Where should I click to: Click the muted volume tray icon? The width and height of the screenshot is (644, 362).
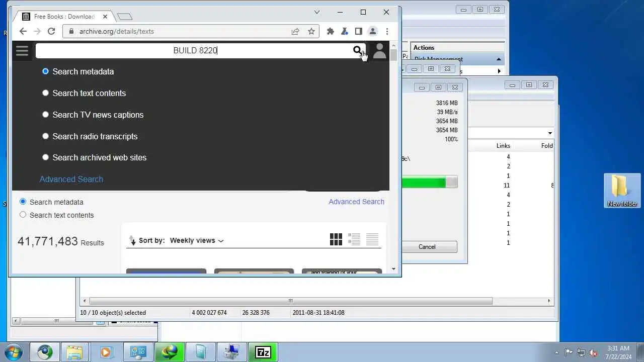(x=593, y=352)
